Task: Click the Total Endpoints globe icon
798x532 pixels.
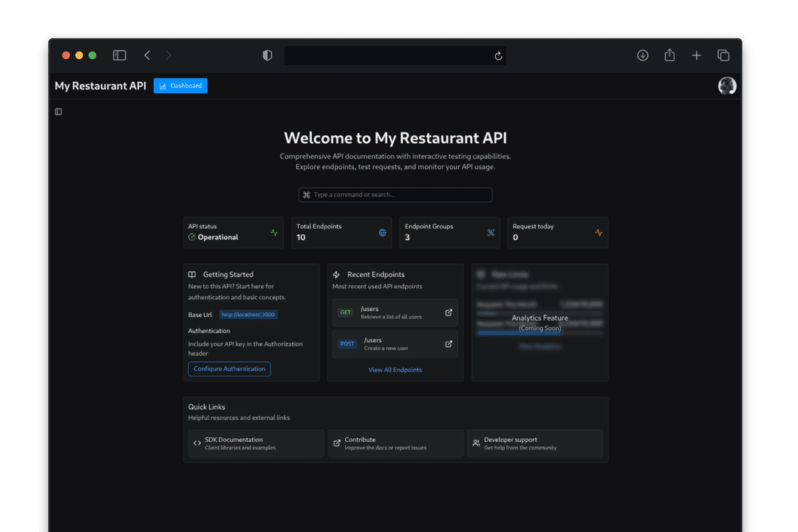Action: tap(382, 233)
